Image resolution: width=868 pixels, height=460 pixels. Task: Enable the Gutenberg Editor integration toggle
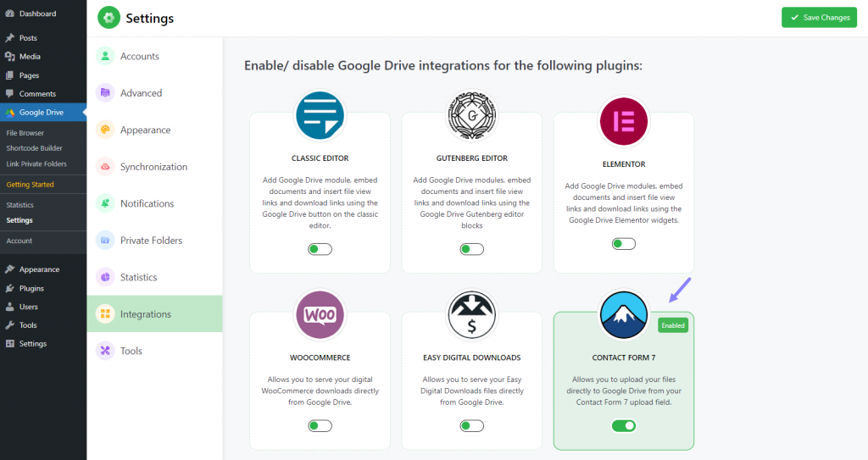coord(472,249)
